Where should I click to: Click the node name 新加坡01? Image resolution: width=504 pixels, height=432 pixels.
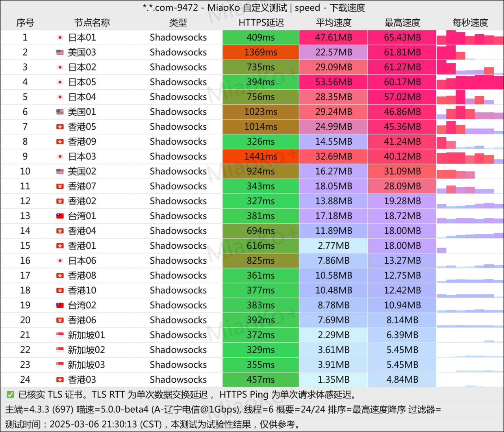(86, 335)
